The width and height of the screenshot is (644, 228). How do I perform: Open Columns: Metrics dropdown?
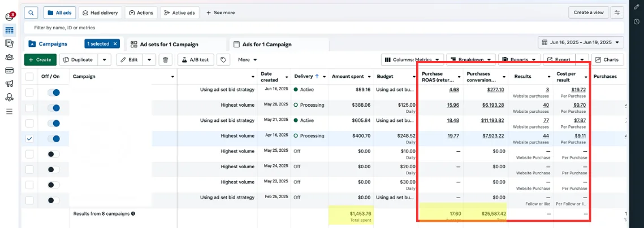coord(413,60)
